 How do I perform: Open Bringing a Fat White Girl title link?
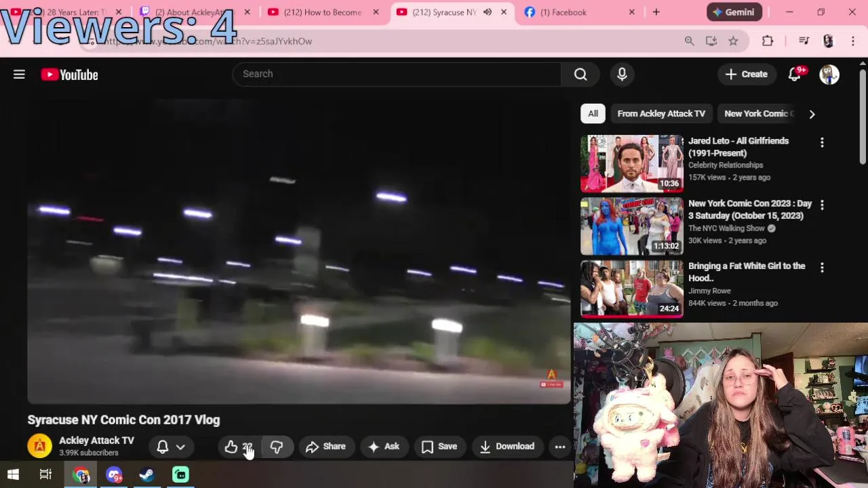pos(747,272)
